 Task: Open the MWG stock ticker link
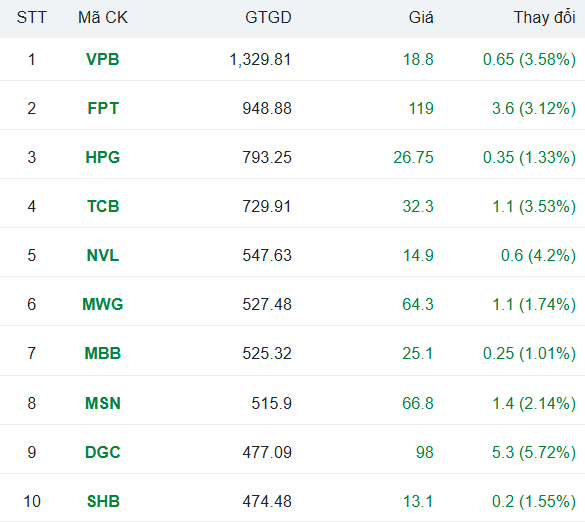coord(103,304)
